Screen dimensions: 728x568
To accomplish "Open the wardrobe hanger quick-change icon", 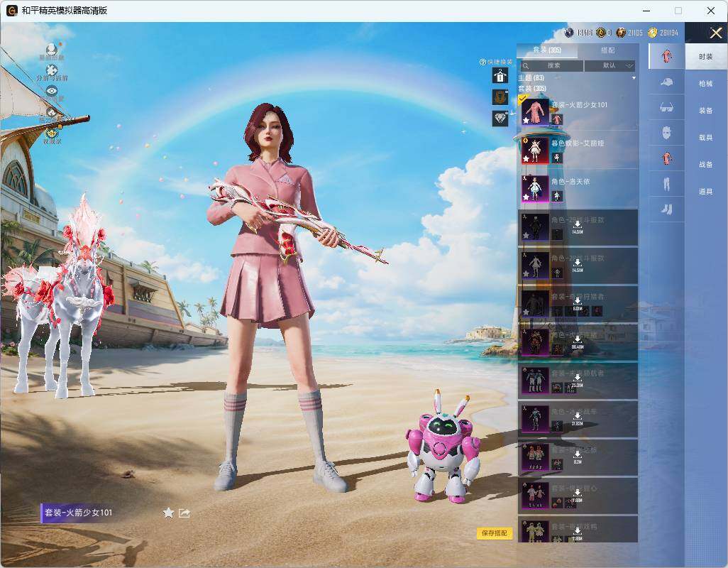I will (500, 76).
